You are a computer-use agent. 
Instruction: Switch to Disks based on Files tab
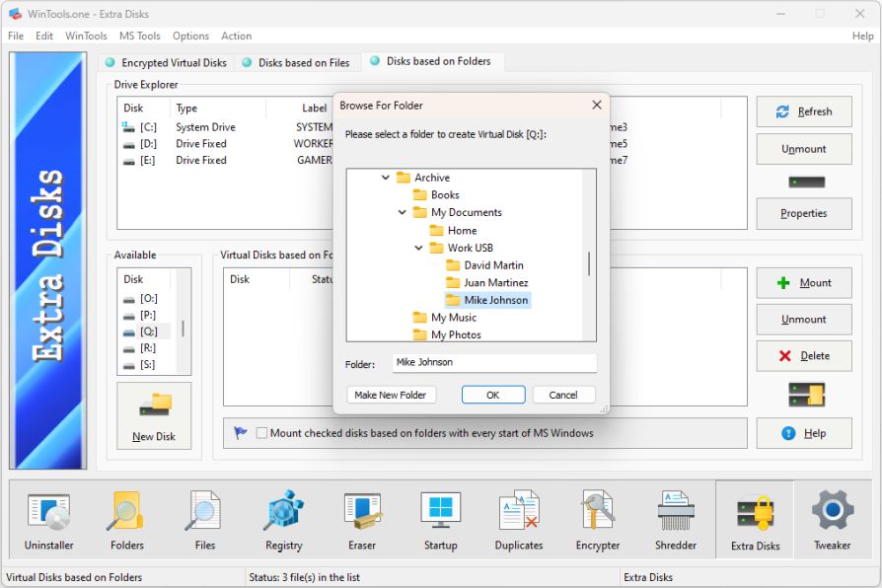[x=296, y=62]
